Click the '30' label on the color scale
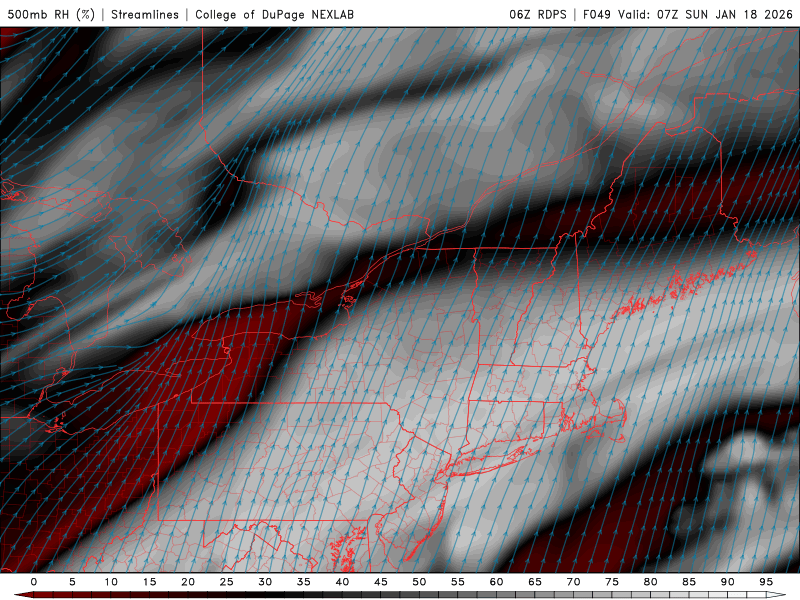The height and width of the screenshot is (600, 800). tap(265, 582)
